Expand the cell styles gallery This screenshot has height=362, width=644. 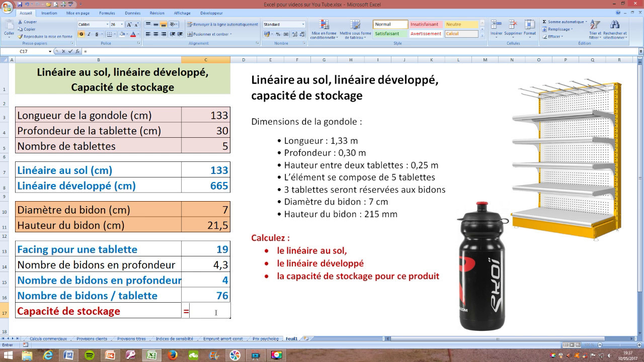click(x=482, y=36)
